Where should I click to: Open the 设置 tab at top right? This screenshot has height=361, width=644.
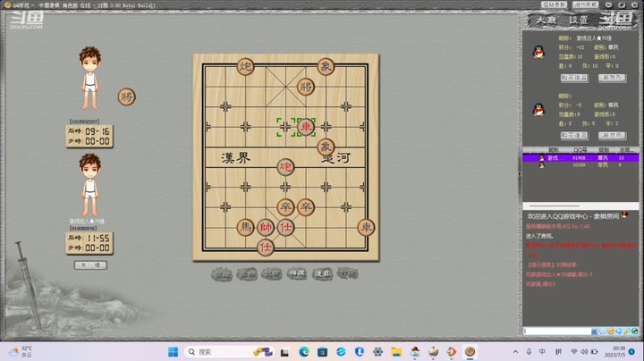click(579, 20)
